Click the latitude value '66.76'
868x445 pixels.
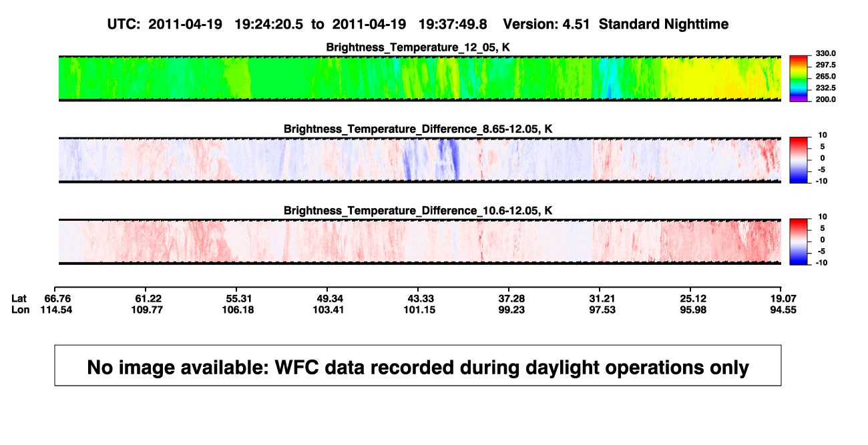pos(59,298)
